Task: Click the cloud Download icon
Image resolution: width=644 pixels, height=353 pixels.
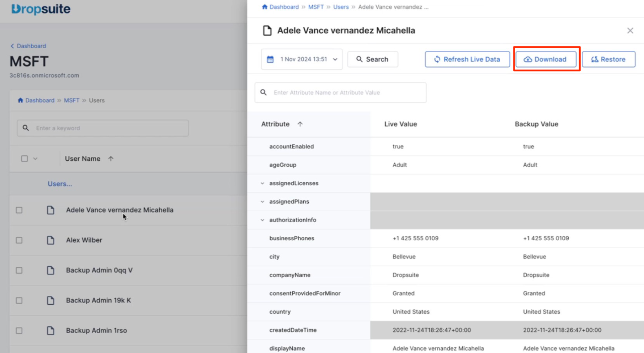Action: [x=528, y=59]
